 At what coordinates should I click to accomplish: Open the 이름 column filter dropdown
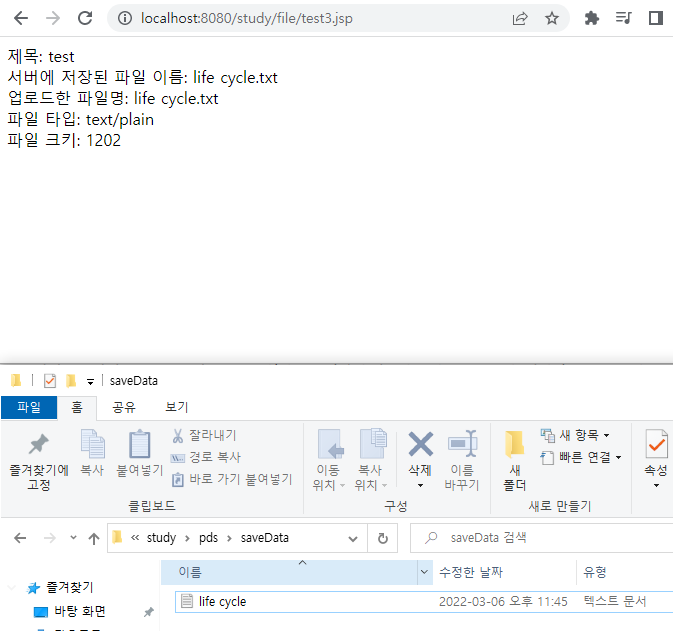[424, 572]
